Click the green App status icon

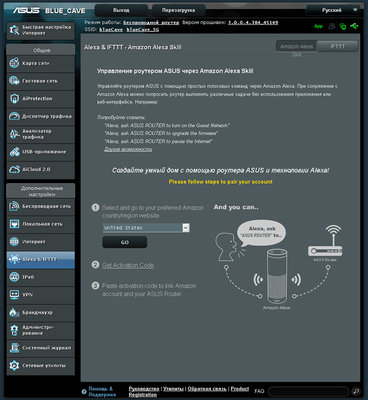[x=319, y=26]
